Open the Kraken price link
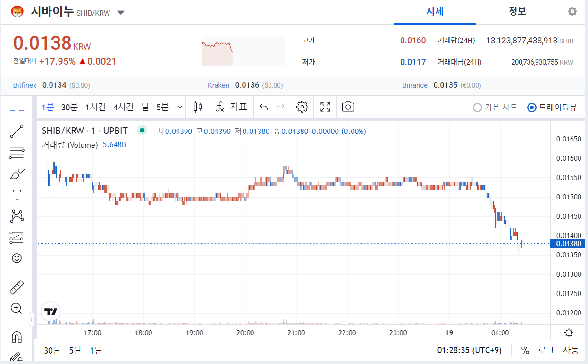This screenshot has width=588, height=364. click(x=218, y=85)
